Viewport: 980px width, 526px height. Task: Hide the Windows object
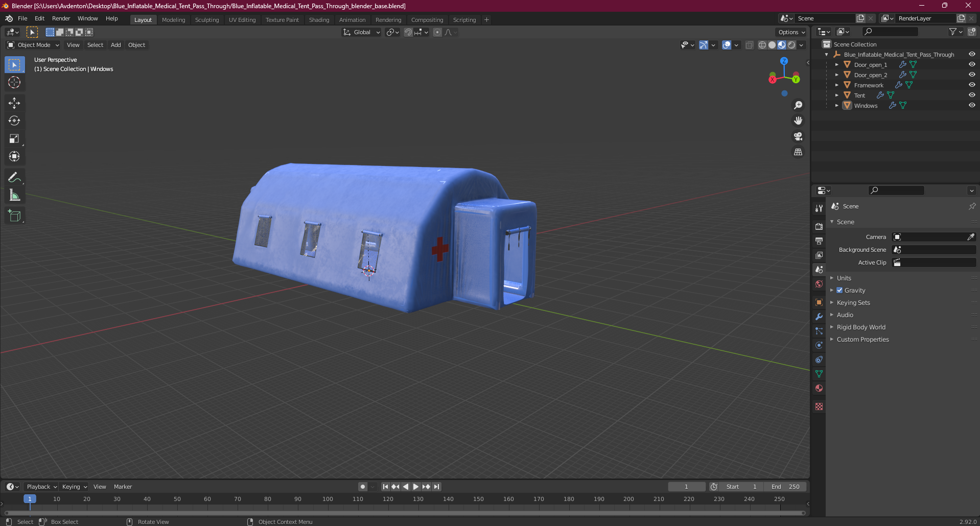click(x=972, y=106)
